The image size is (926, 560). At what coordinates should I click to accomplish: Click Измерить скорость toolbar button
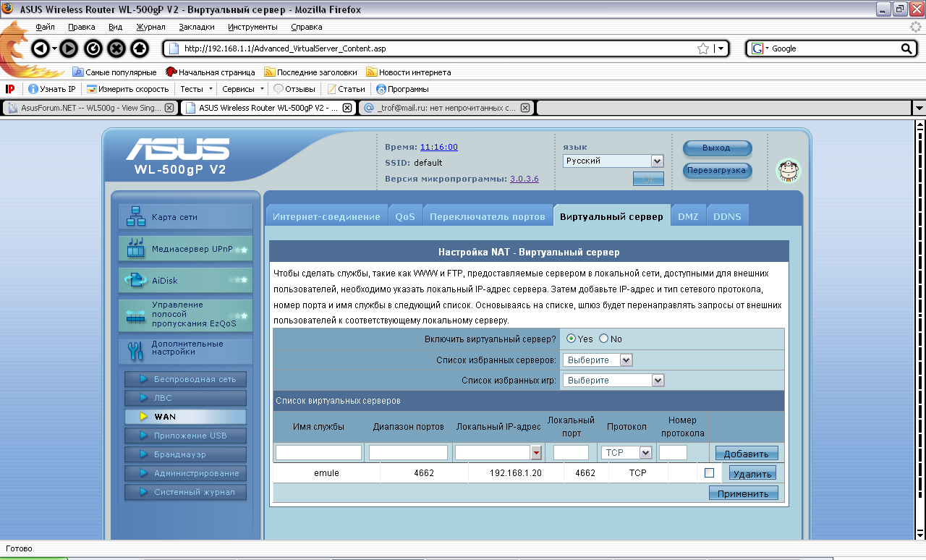pos(127,89)
